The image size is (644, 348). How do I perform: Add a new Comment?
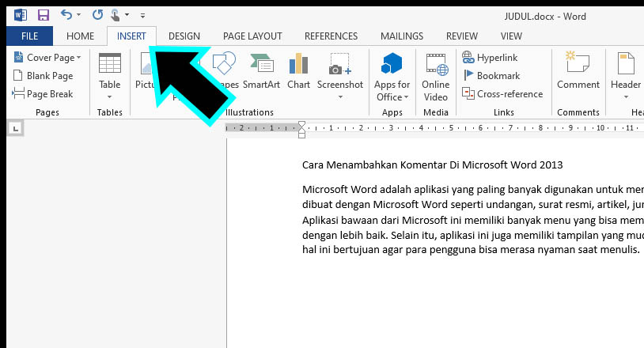[578, 71]
